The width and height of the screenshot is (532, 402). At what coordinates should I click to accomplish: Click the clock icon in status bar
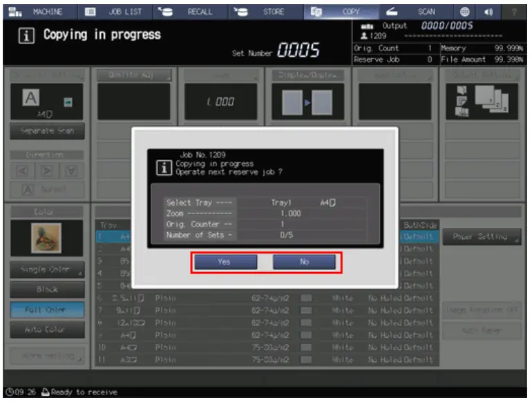coord(10,392)
